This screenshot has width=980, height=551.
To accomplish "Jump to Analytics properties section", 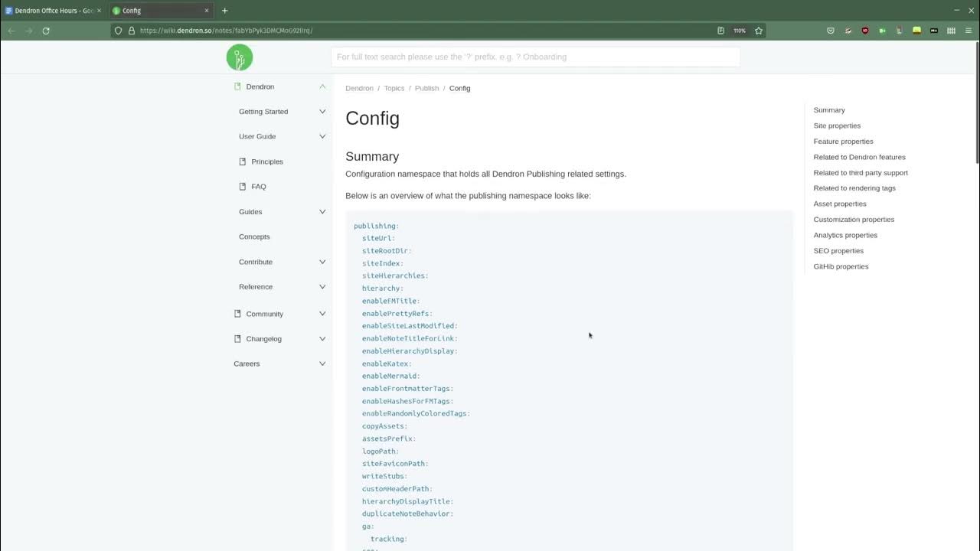I will point(845,235).
